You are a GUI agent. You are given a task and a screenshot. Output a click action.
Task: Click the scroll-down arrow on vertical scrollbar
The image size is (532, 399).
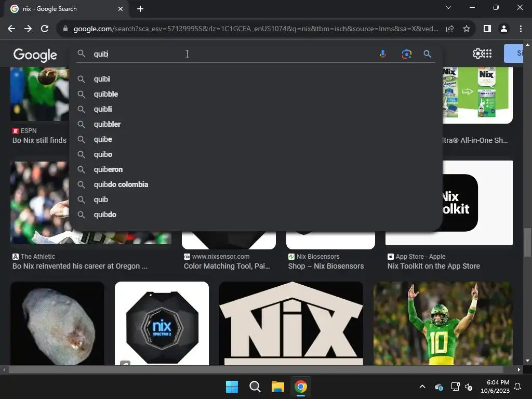[x=527, y=361]
